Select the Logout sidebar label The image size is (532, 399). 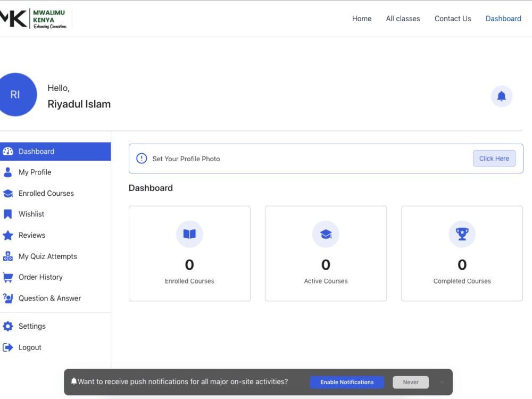point(30,347)
